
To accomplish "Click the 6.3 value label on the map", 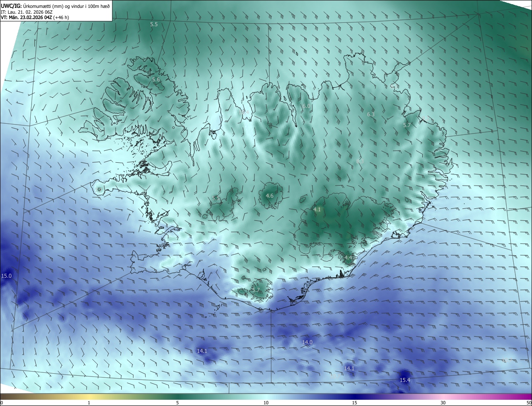I will point(371,114).
